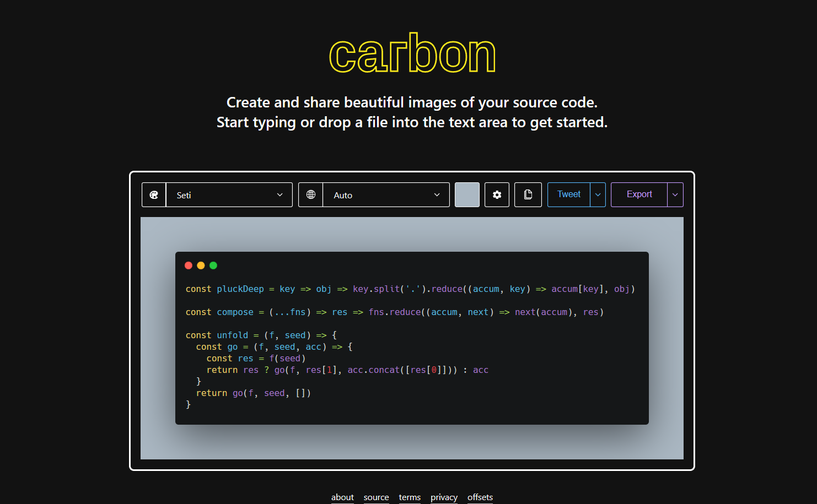Click the pluckDeep code line
The width and height of the screenshot is (817, 504).
click(410, 289)
